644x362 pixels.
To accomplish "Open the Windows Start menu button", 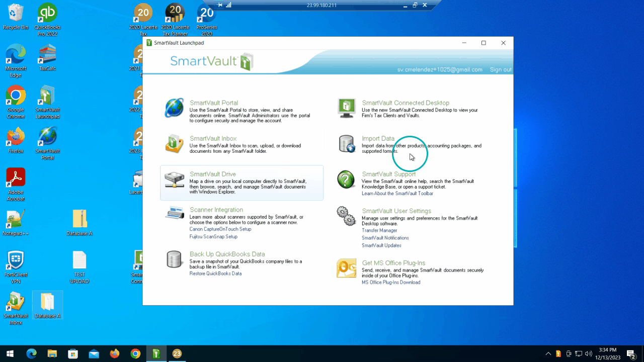I will coord(10,353).
